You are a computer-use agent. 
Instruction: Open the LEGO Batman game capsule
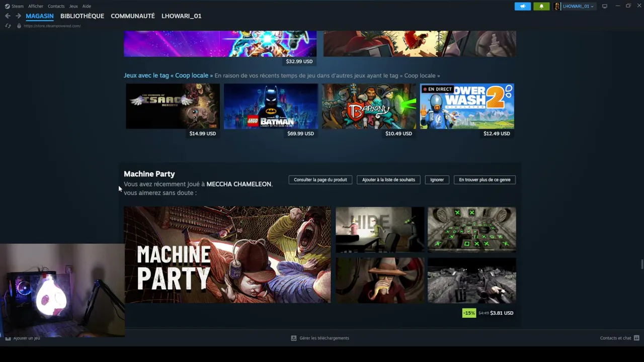[x=271, y=106]
